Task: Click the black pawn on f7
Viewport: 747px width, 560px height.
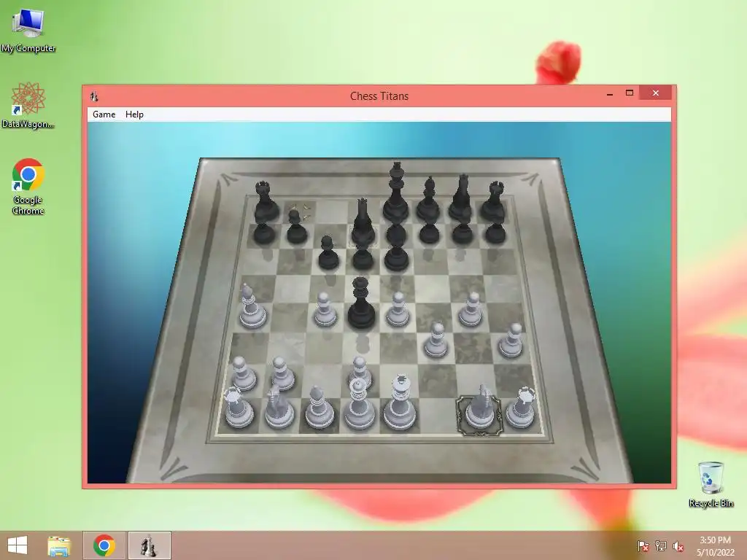Action: click(x=429, y=233)
